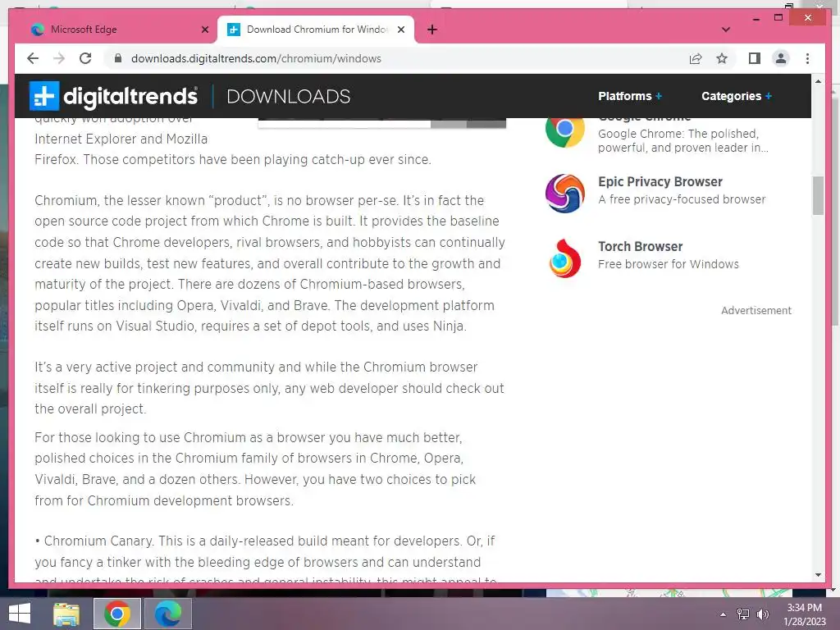Viewport: 840px width, 630px height.
Task: Open the taskbar clock and date
Action: [804, 614]
